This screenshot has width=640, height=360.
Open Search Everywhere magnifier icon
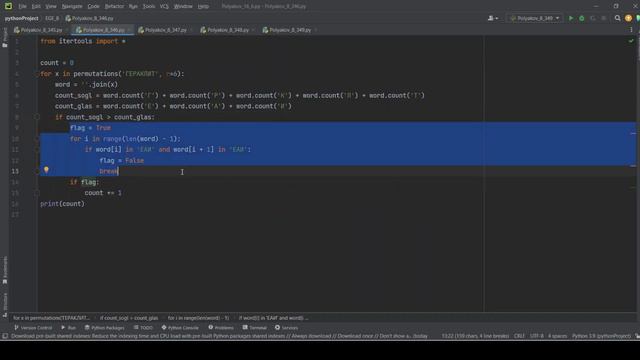(618, 18)
